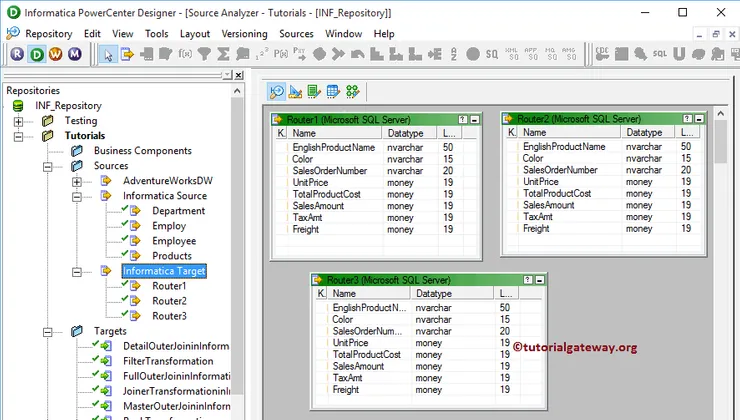740x420 pixels.
Task: Select the Products source
Action: coord(172,256)
